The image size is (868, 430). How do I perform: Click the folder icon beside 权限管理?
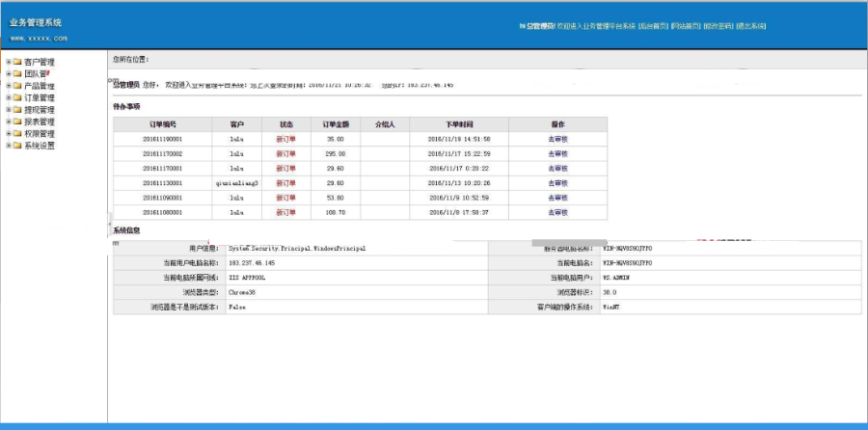click(x=17, y=133)
